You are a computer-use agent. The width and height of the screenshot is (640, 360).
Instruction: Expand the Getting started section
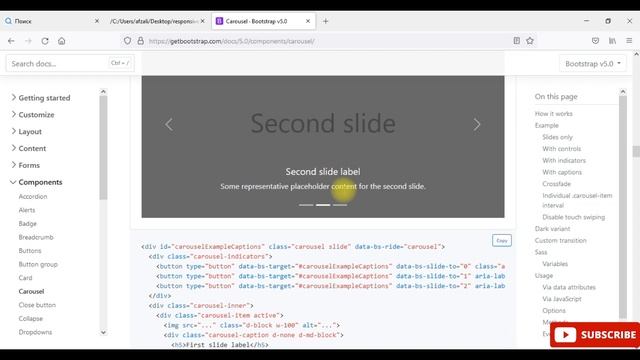(x=40, y=98)
